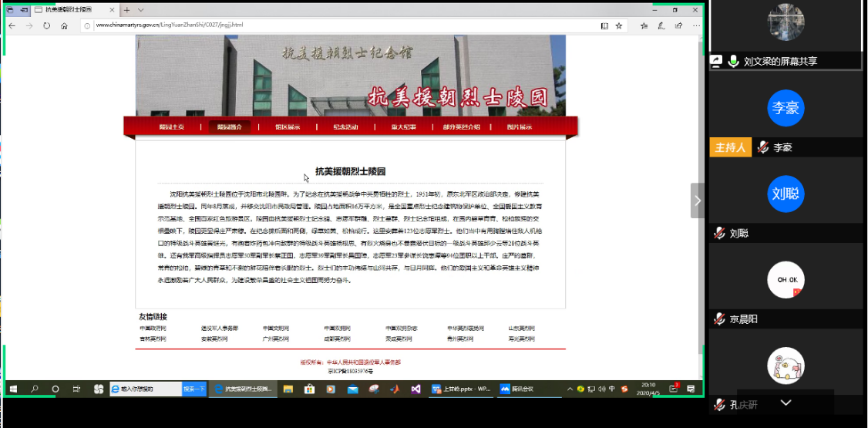Add page to favorites with star icon
Viewport: 868px width, 428px height.
(x=619, y=25)
